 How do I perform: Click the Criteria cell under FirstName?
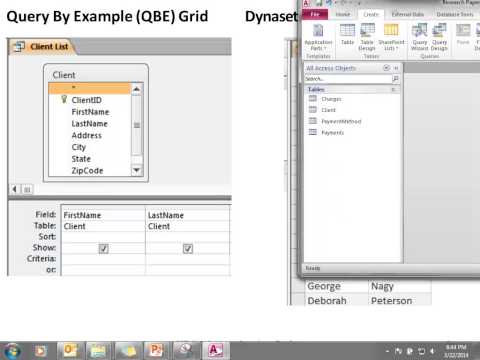click(103, 259)
